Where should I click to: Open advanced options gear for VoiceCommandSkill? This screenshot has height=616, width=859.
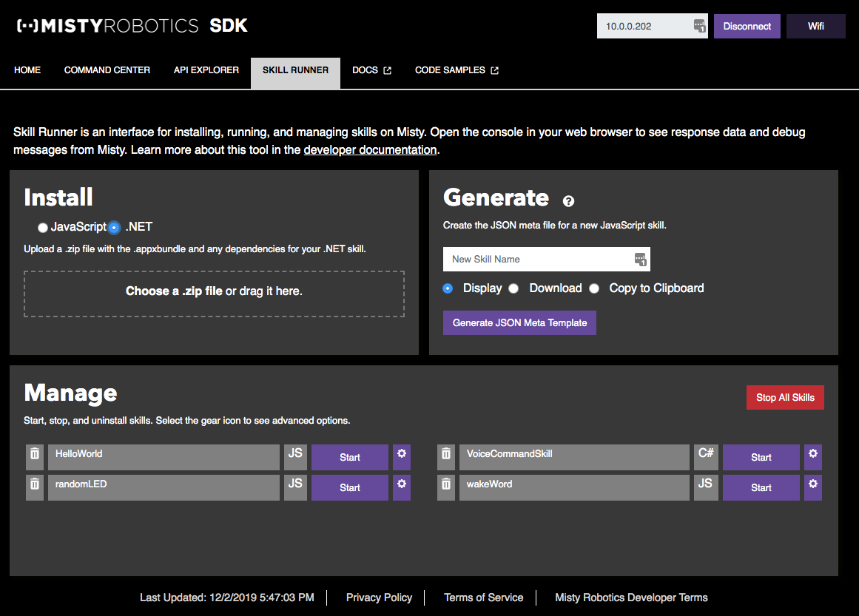pyautogui.click(x=812, y=456)
